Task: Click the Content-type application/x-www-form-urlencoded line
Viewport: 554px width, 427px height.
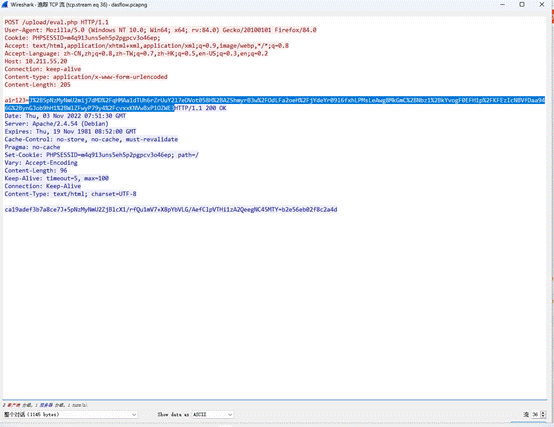Action: tap(86, 77)
